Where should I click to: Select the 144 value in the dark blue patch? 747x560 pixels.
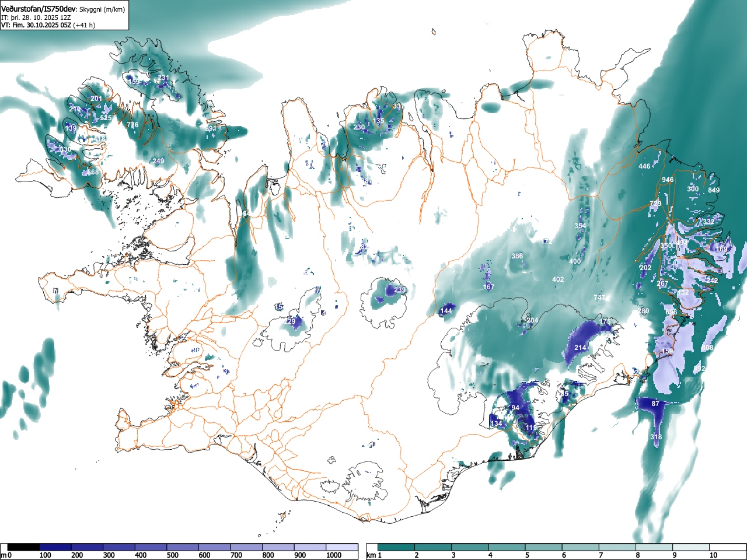446,311
